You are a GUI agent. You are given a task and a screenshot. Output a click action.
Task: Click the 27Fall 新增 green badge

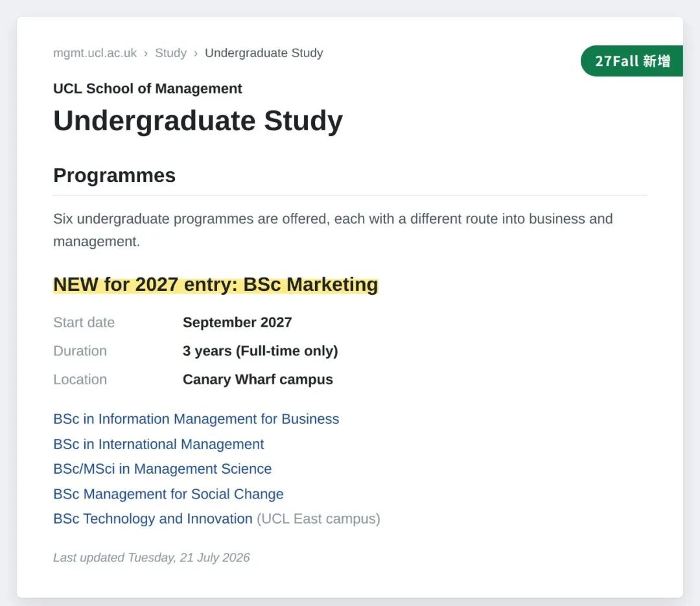(x=632, y=61)
